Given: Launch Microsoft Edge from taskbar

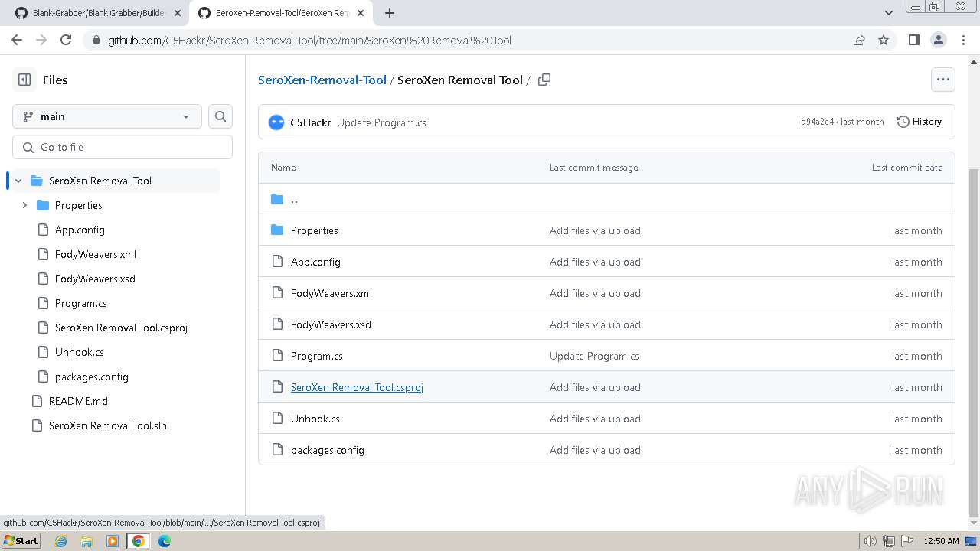Looking at the screenshot, I should coord(165,541).
